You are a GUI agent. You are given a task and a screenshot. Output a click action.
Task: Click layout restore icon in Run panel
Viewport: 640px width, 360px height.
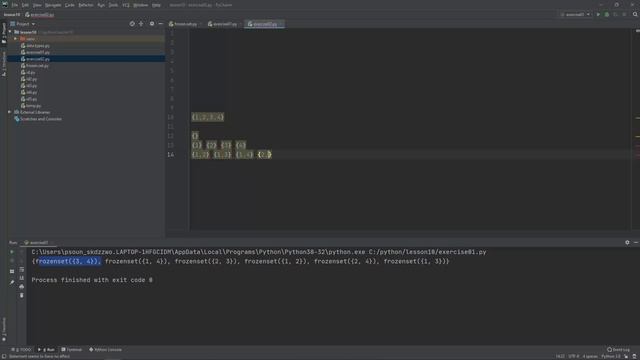click(12, 271)
